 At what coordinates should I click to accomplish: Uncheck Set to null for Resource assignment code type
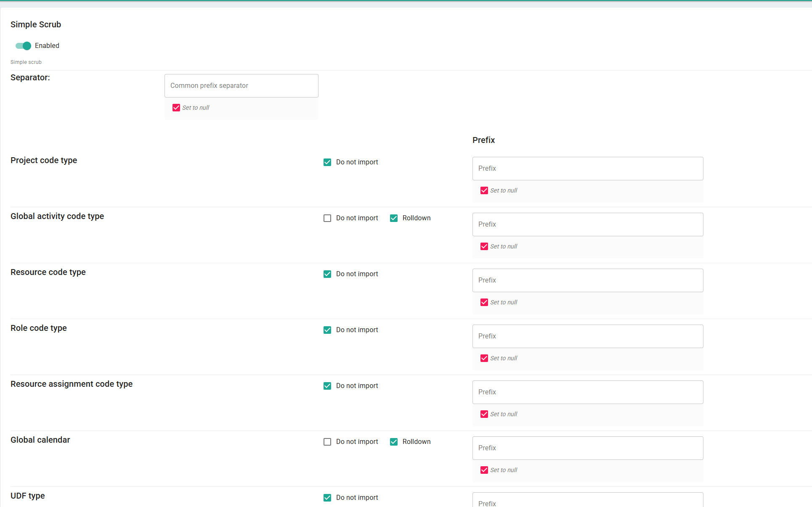[484, 415]
